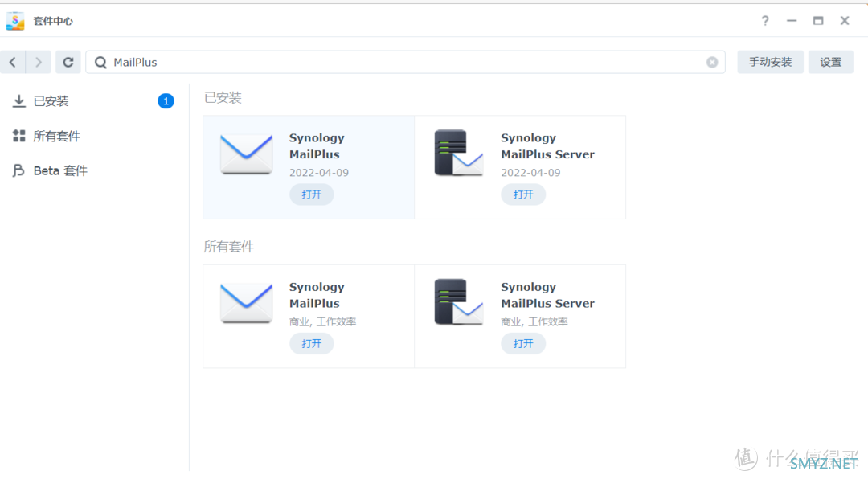Click installed Synology MailPlus Server title text
The width and height of the screenshot is (868, 479).
pyautogui.click(x=547, y=146)
